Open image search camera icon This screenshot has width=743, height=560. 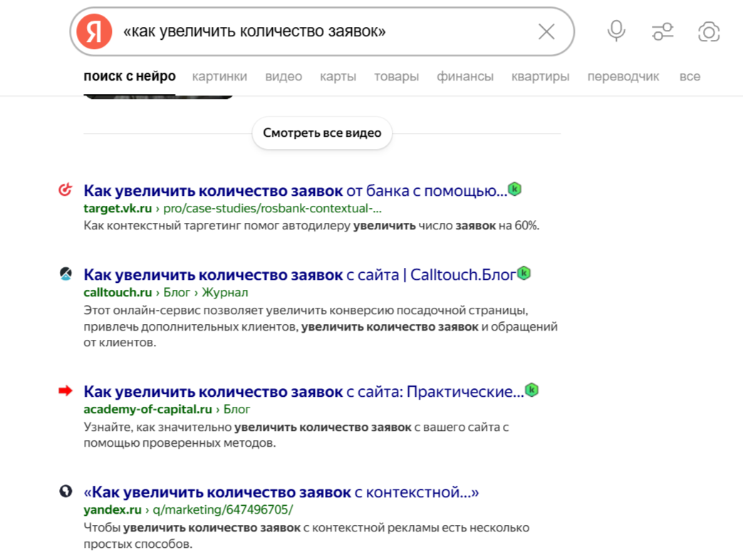click(709, 32)
